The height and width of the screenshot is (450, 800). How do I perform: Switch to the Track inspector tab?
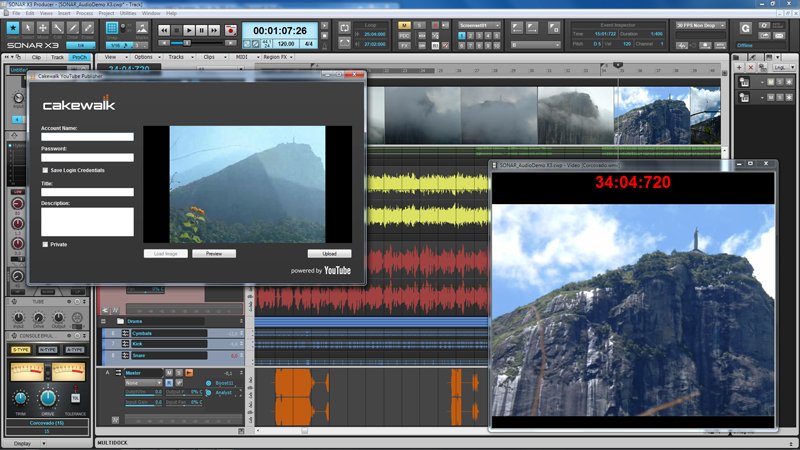tap(57, 58)
